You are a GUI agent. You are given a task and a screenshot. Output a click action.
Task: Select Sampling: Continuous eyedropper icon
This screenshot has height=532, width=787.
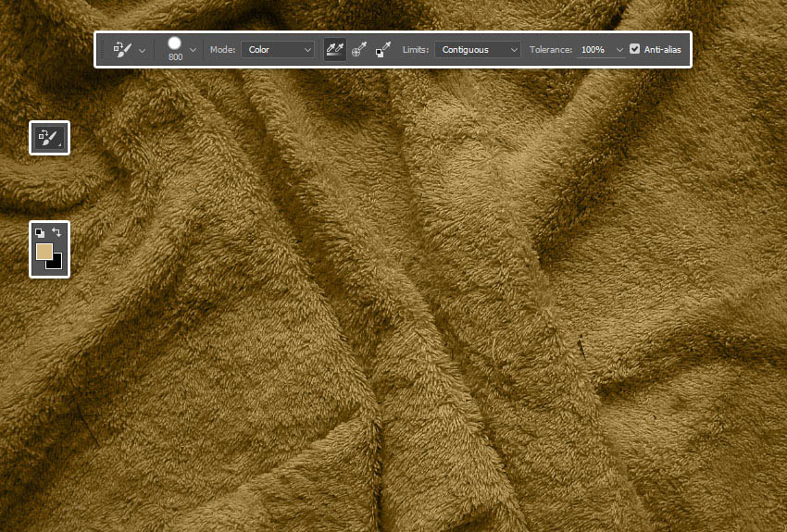click(x=334, y=50)
